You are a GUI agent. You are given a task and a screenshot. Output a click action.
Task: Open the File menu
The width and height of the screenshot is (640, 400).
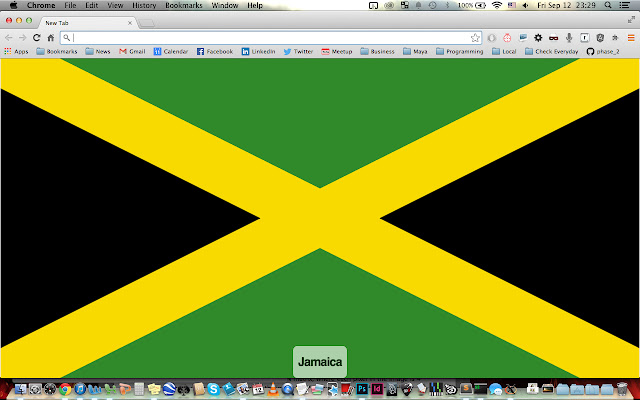point(70,5)
